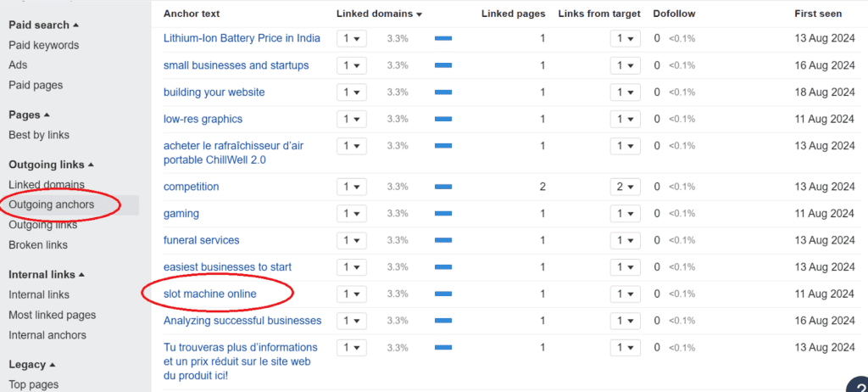The width and height of the screenshot is (868, 392).
Task: Open Paid pages in sidebar
Action: coord(36,85)
